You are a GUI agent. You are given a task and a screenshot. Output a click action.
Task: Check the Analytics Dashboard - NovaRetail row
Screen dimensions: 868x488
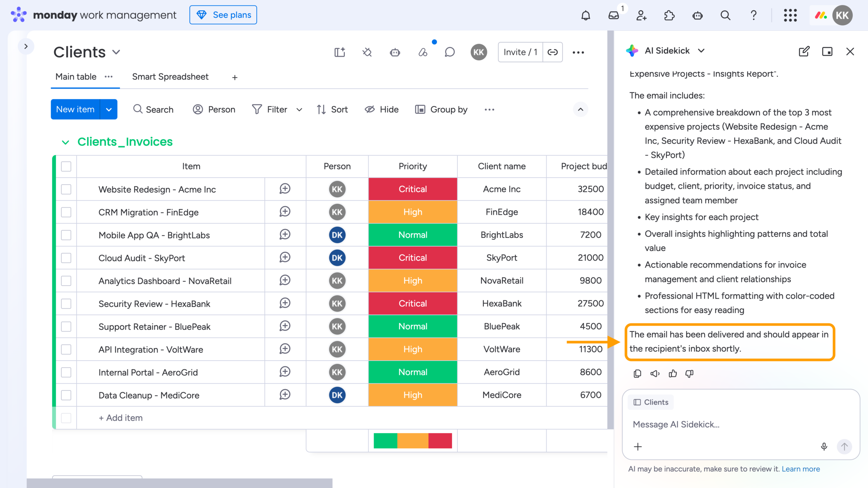click(x=66, y=281)
